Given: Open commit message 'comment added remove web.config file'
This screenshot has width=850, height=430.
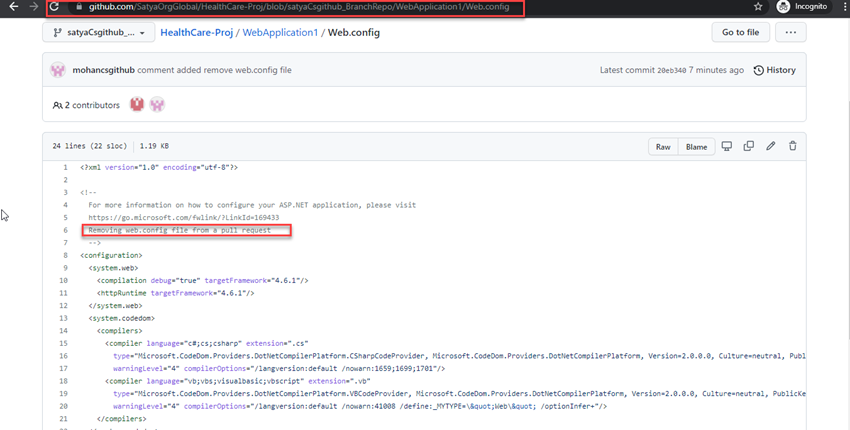Looking at the screenshot, I should (215, 70).
